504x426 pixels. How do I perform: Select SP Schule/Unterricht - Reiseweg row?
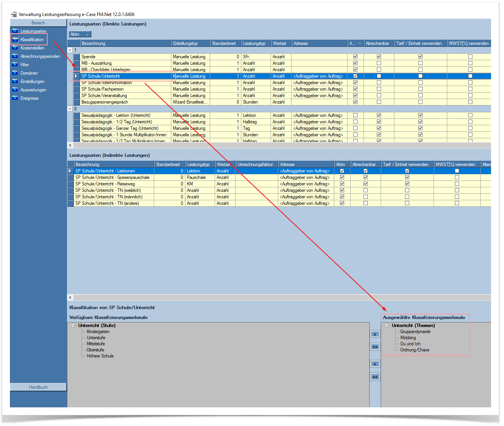(279, 184)
